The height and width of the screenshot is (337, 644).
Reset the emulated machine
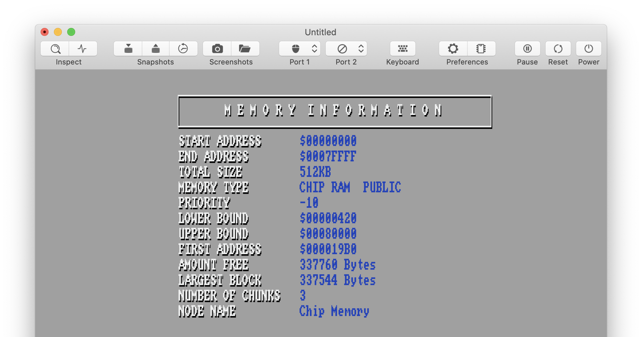[x=558, y=49]
